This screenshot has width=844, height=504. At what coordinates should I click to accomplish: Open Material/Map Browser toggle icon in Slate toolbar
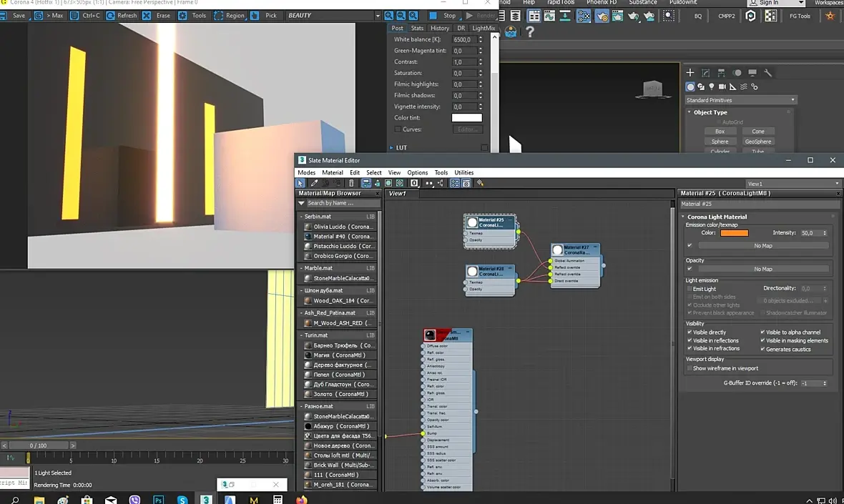pos(455,184)
